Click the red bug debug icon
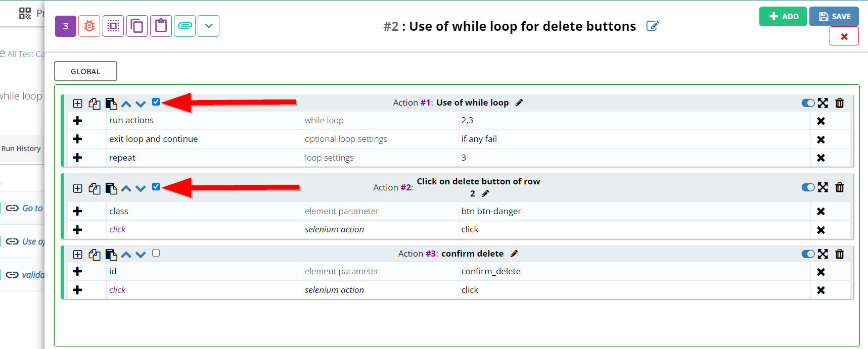Image resolution: width=868 pixels, height=349 pixels. (89, 26)
